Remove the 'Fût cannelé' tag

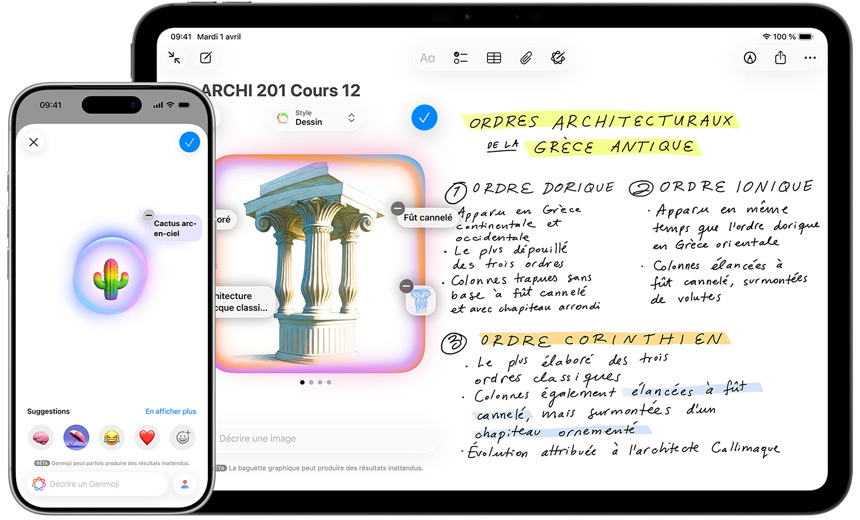tap(398, 208)
